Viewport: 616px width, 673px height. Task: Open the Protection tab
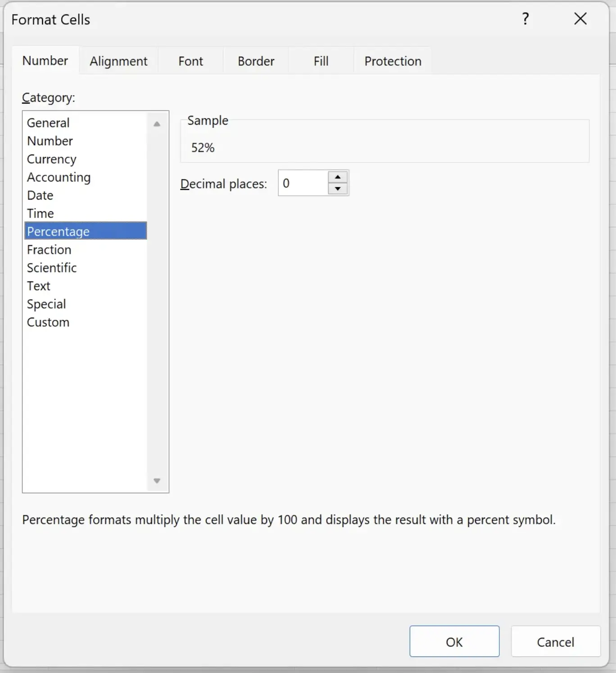pyautogui.click(x=393, y=61)
